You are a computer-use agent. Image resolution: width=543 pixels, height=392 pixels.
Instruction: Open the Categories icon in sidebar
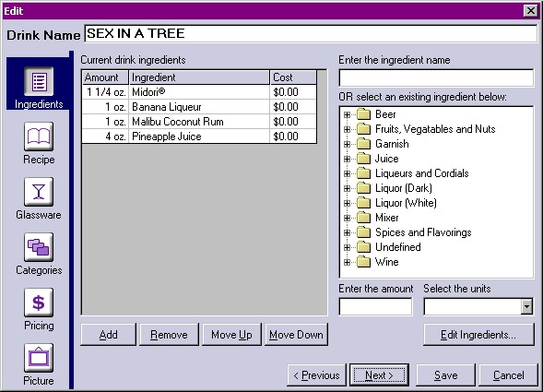39,247
